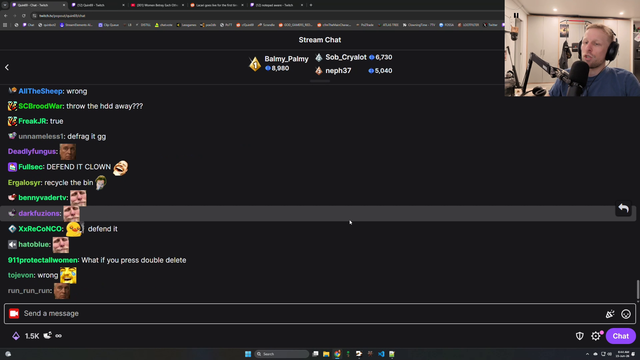
Task: Click username 911protectallwomen in chat
Action: tap(43, 260)
